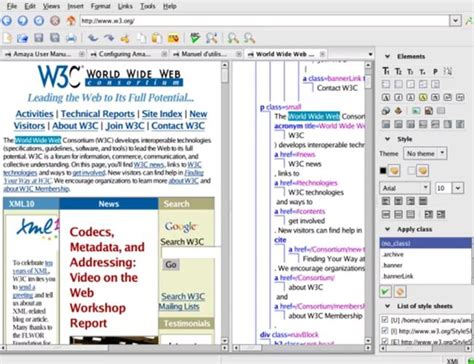Image resolution: width=474 pixels, height=364 pixels.
Task: Click the Join W3C link
Action: [125, 126]
